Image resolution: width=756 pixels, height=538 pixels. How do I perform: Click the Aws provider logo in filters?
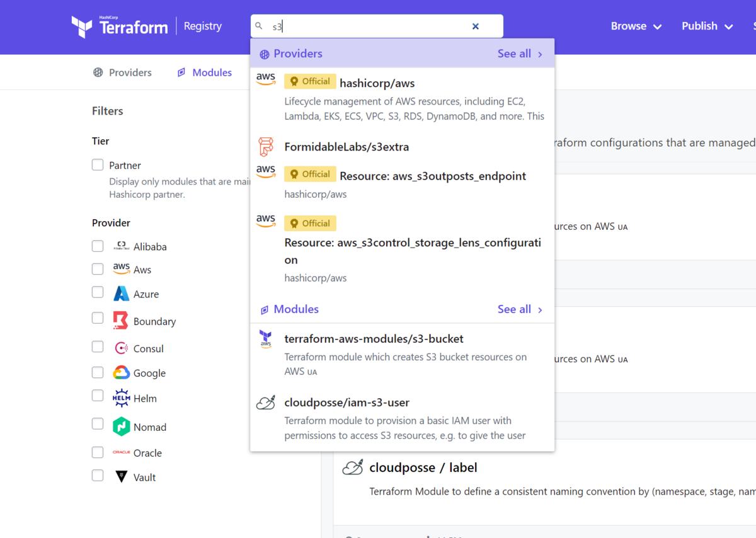coord(122,268)
